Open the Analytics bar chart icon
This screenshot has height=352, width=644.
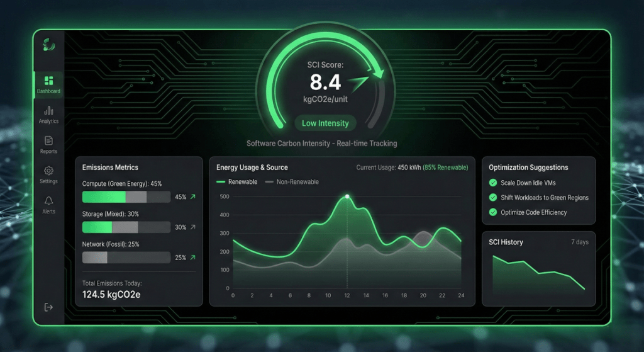click(49, 110)
